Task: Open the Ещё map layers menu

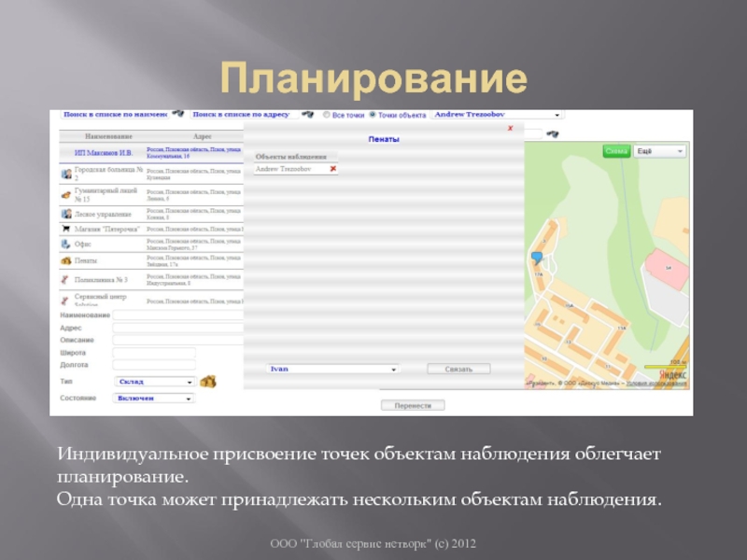Action: pyautogui.click(x=659, y=150)
